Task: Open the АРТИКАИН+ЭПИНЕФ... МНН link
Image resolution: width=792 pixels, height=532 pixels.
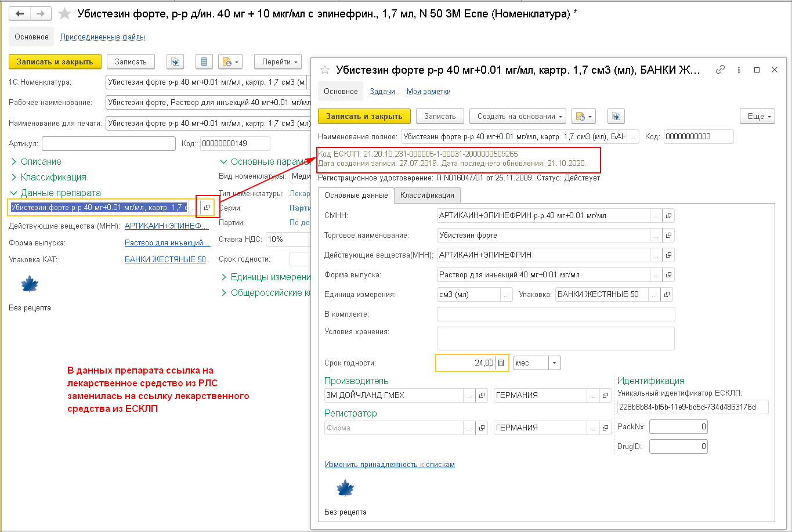Action: (x=167, y=226)
